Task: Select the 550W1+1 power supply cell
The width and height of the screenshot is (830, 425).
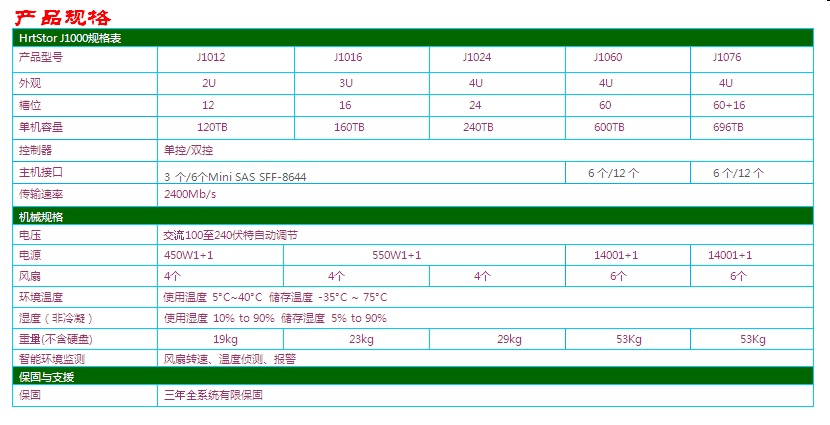Action: click(397, 255)
